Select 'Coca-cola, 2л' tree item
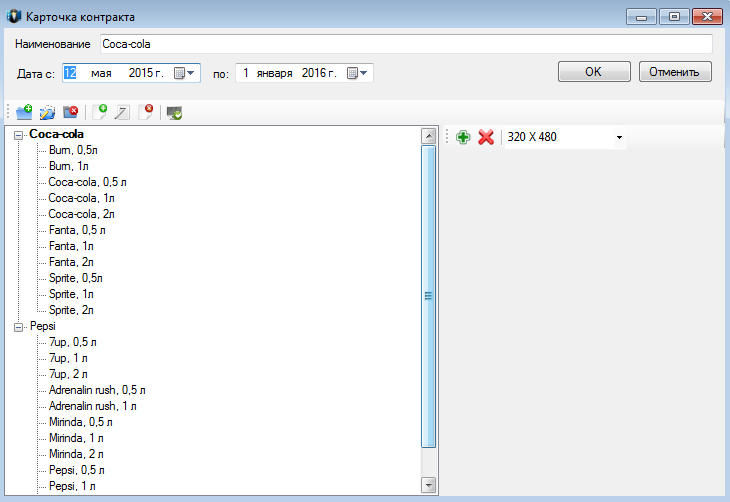This screenshot has width=730, height=502. (81, 214)
